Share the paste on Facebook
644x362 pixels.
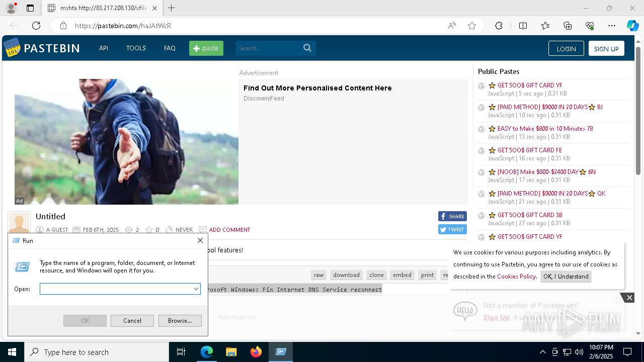[x=452, y=216]
